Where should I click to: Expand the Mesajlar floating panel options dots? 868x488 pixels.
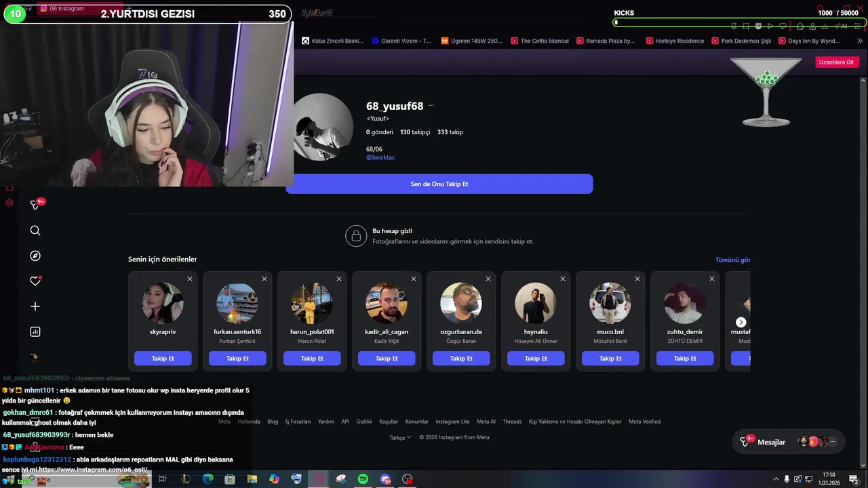pyautogui.click(x=833, y=442)
